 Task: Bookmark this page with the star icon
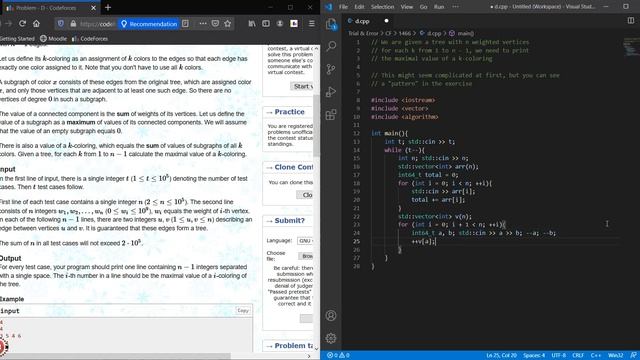click(x=228, y=24)
